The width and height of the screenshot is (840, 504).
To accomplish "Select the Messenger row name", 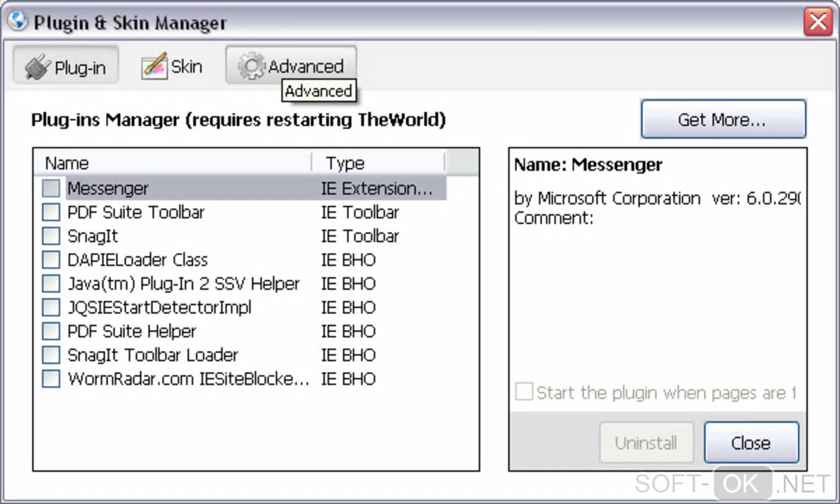I will 108,189.
